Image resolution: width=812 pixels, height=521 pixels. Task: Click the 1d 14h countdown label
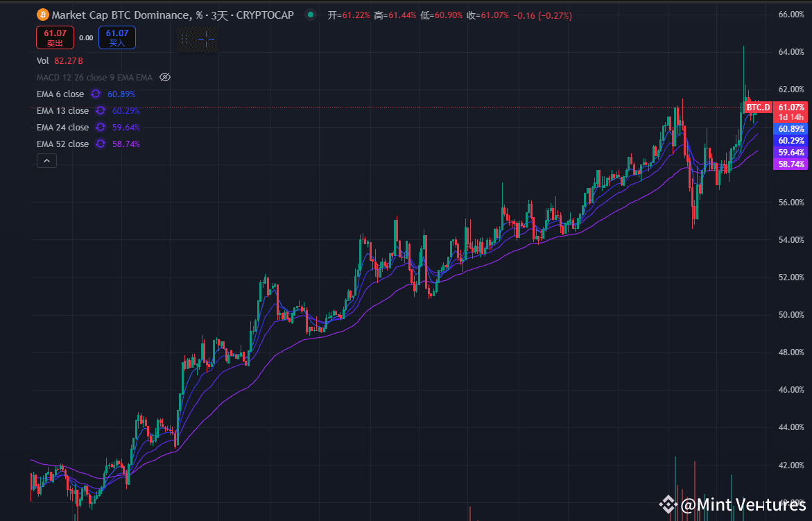[x=791, y=117]
